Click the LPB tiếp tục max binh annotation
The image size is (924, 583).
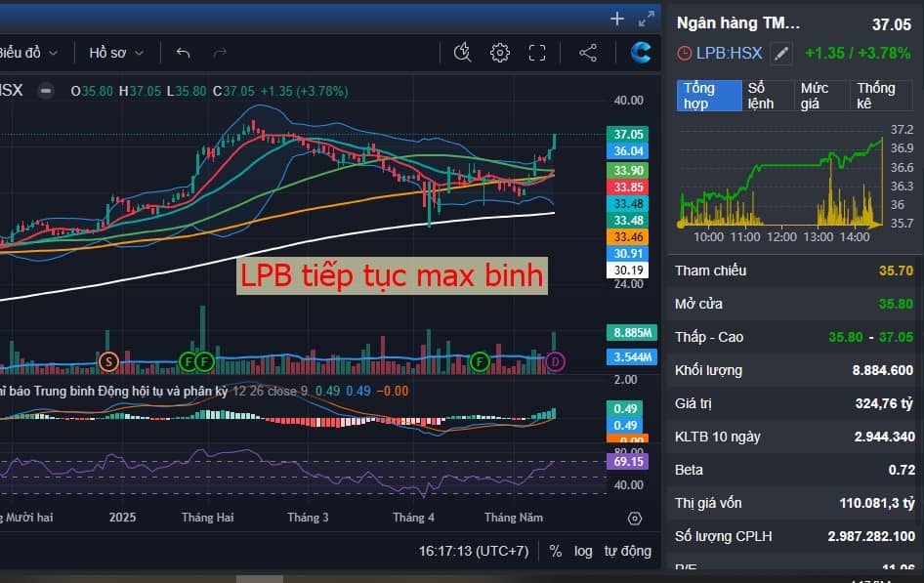point(392,275)
